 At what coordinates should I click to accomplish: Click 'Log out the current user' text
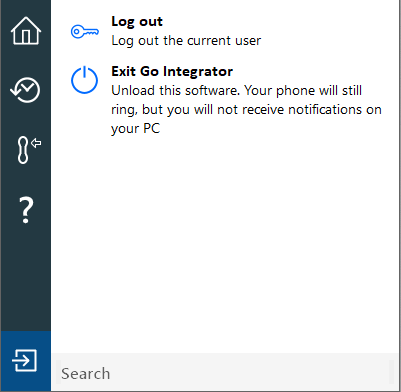point(186,41)
